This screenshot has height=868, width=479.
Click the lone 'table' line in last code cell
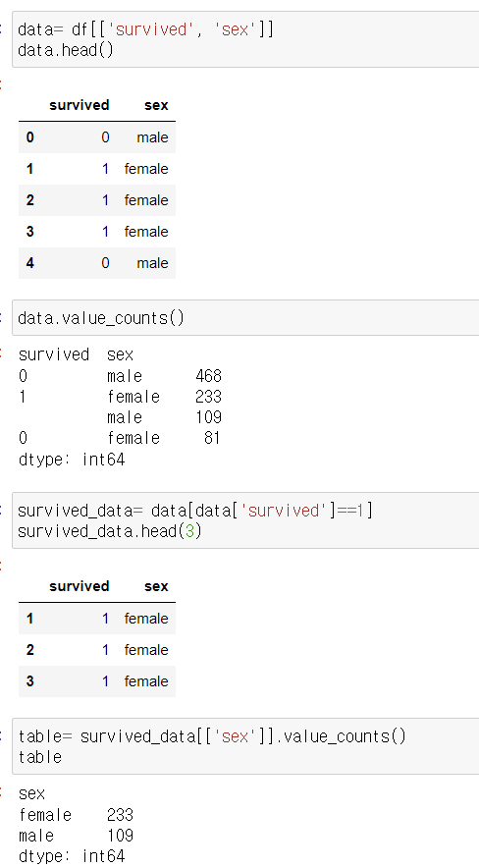coord(40,757)
